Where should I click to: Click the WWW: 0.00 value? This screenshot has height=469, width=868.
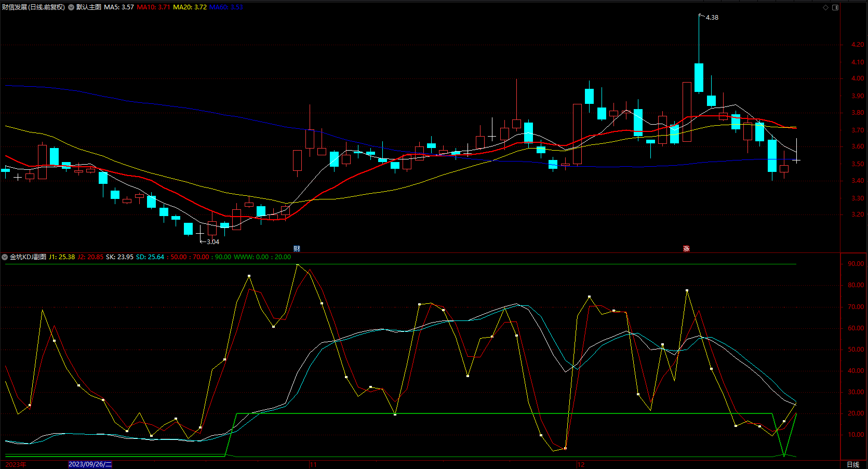point(251,257)
